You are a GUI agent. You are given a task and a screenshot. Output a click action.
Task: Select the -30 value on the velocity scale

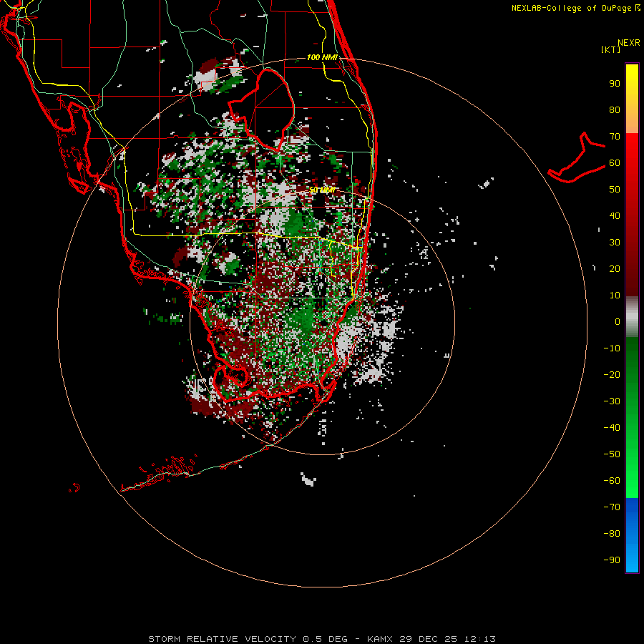612,401
